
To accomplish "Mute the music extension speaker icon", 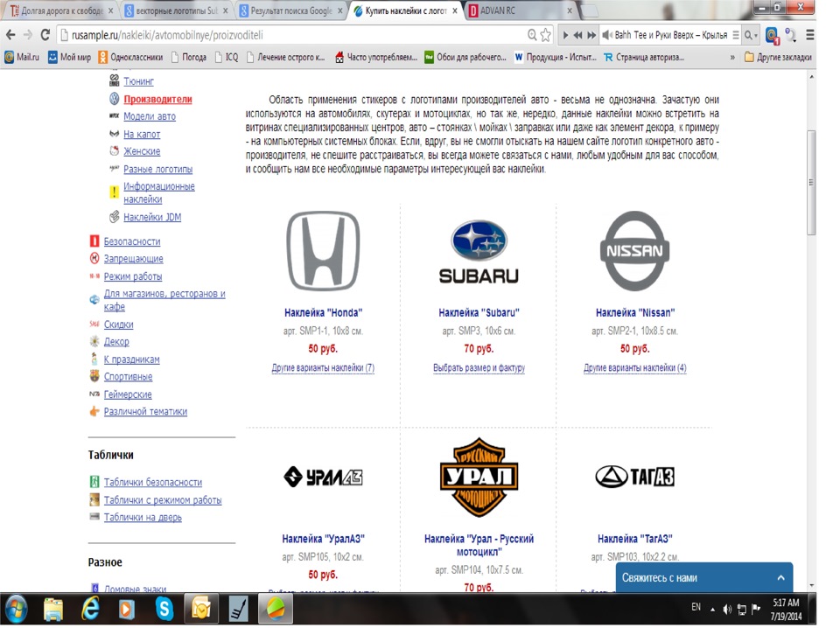I will (607, 35).
